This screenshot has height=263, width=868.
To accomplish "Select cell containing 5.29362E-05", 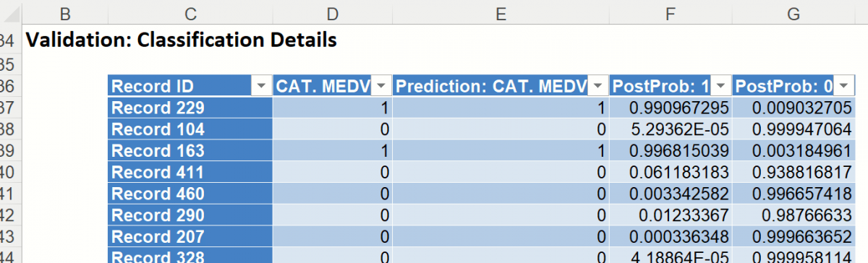I will click(671, 129).
